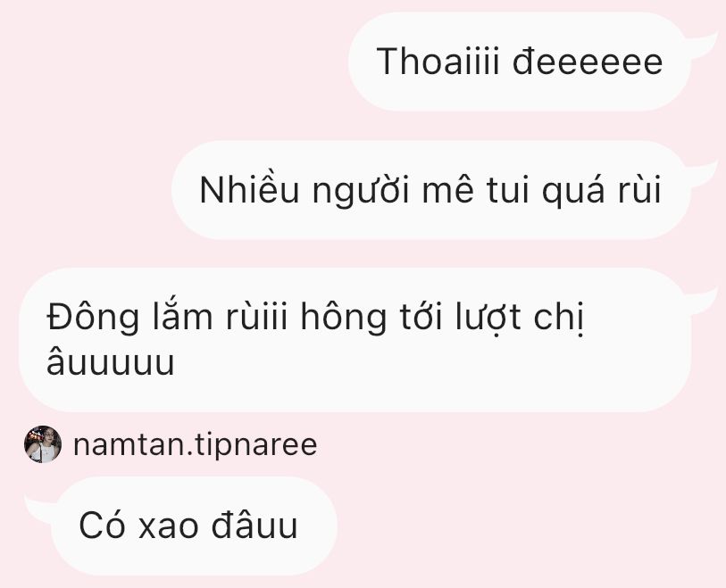Viewport: 726px width, 588px height.
Task: Click the tail of "Có xao đâuu" bubble
Action: click(41, 508)
